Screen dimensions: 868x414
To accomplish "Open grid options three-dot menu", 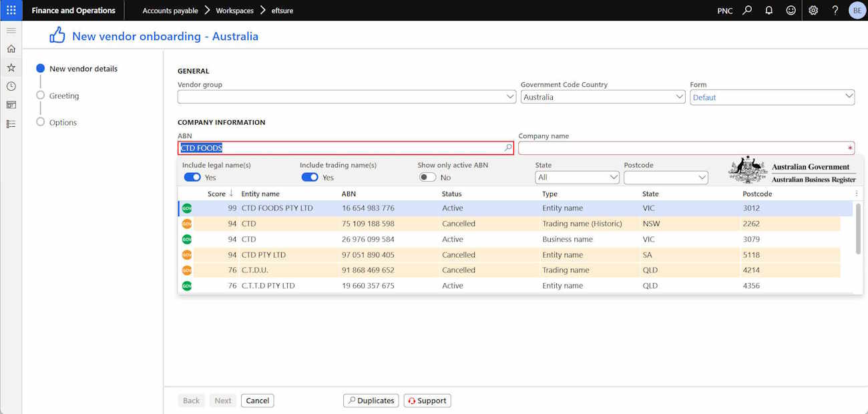I will tap(857, 194).
